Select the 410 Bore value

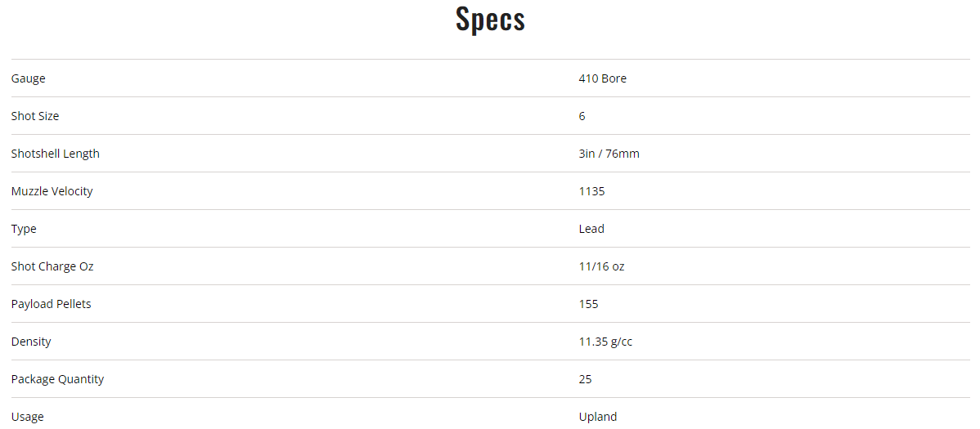(602, 78)
